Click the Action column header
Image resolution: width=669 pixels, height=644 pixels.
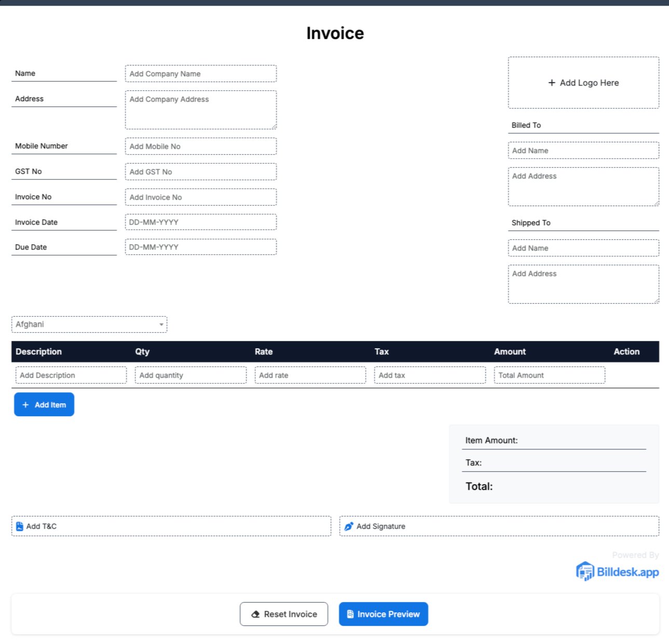(x=626, y=351)
